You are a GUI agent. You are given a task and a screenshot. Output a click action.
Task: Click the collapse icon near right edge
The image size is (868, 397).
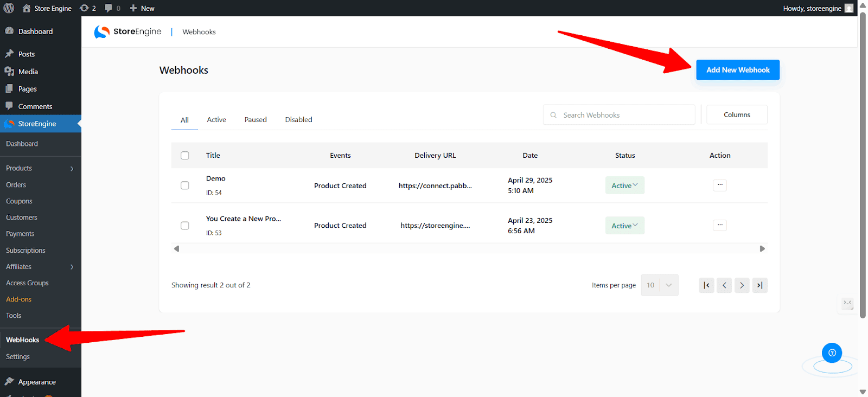click(847, 303)
